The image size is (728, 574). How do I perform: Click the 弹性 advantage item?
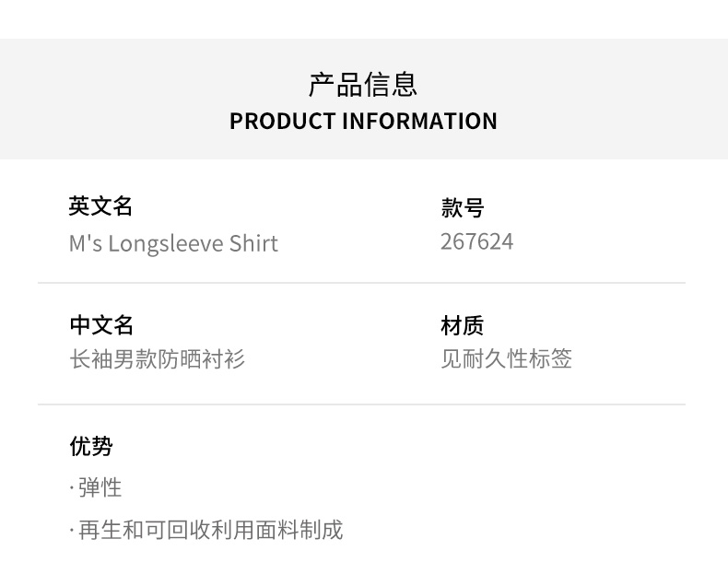point(100,487)
